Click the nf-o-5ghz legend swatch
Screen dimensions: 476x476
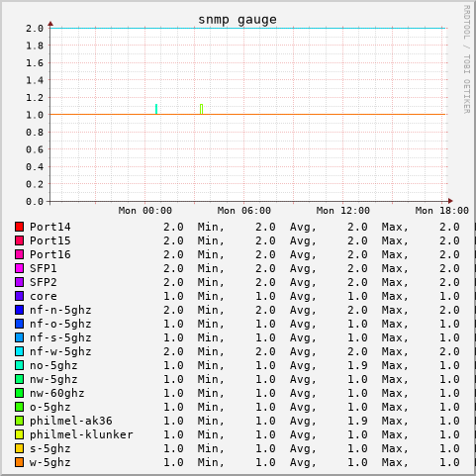pyautogui.click(x=20, y=324)
